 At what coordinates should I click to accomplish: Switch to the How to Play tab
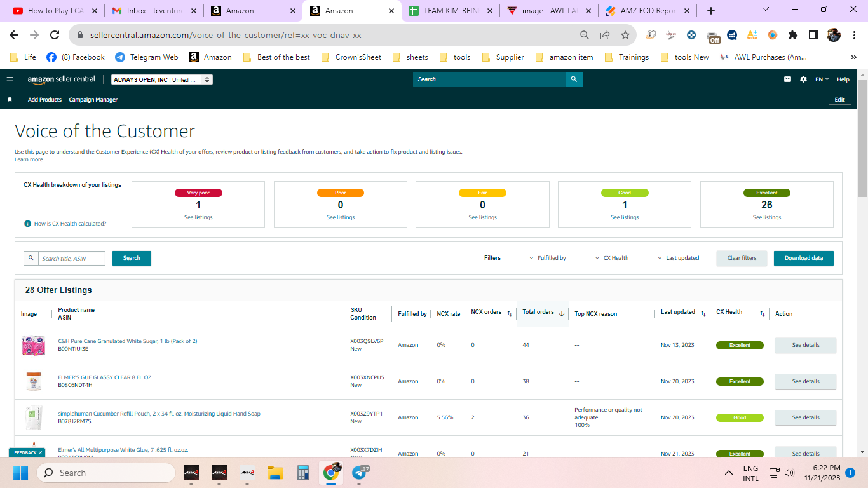coord(55,11)
